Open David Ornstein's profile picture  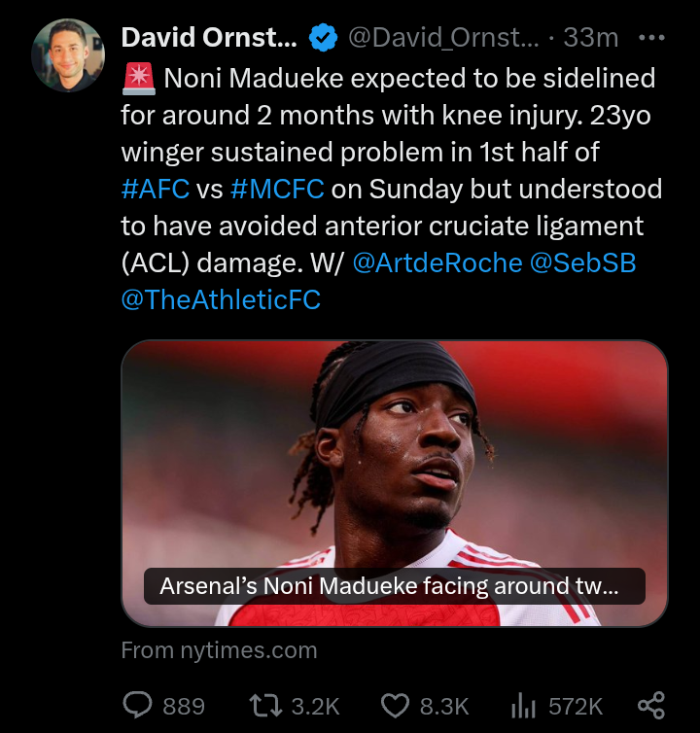68,54
